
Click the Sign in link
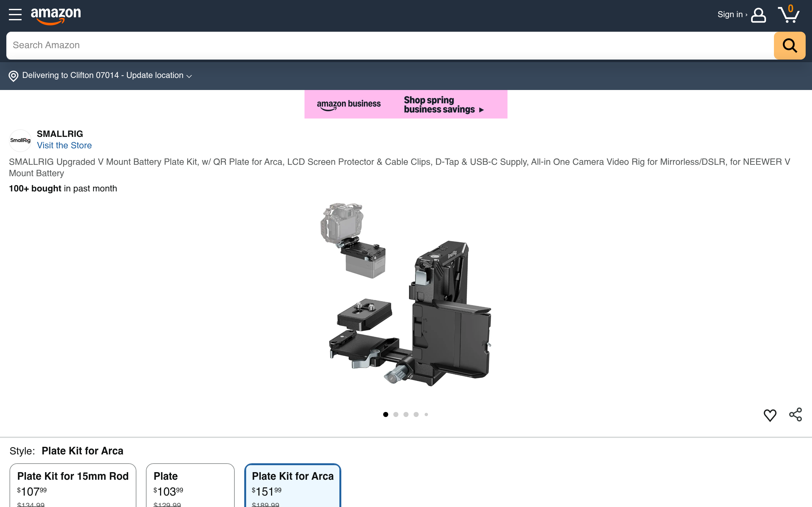pyautogui.click(x=731, y=15)
